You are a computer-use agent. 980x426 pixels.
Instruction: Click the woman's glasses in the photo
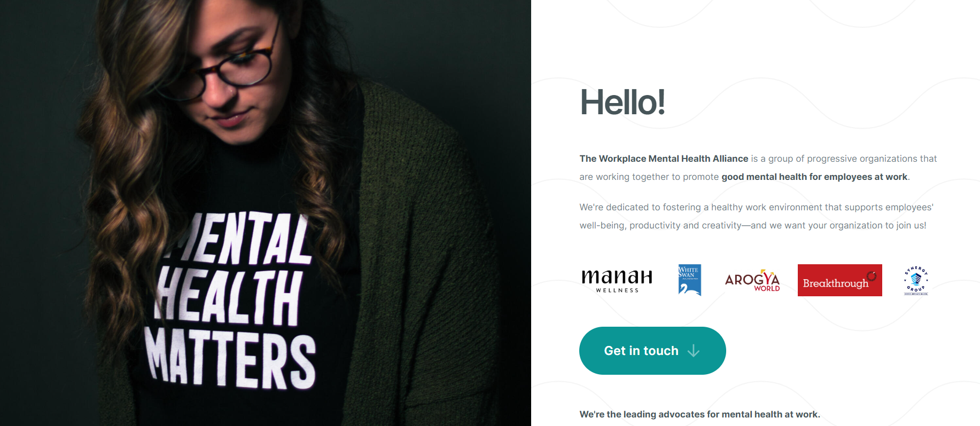pos(234,67)
